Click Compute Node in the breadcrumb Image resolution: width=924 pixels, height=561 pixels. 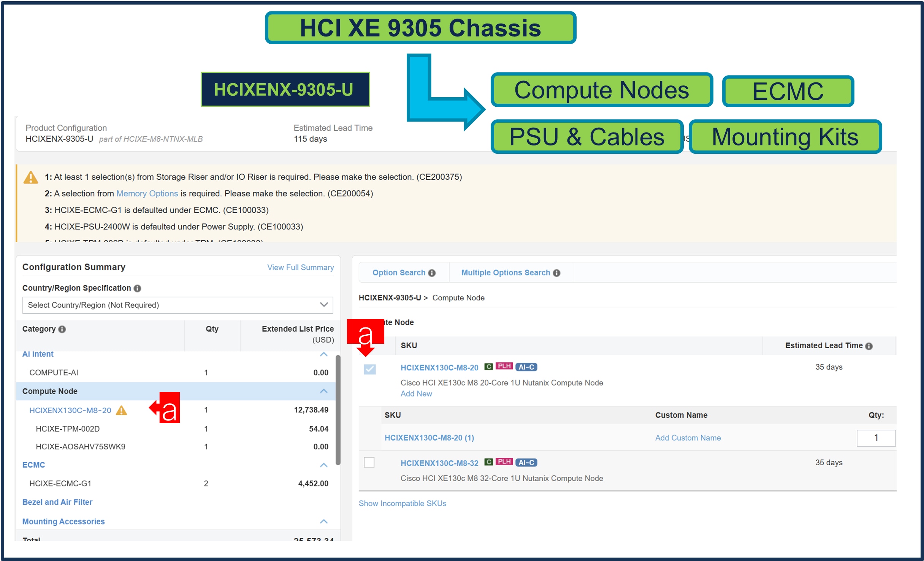click(x=458, y=298)
